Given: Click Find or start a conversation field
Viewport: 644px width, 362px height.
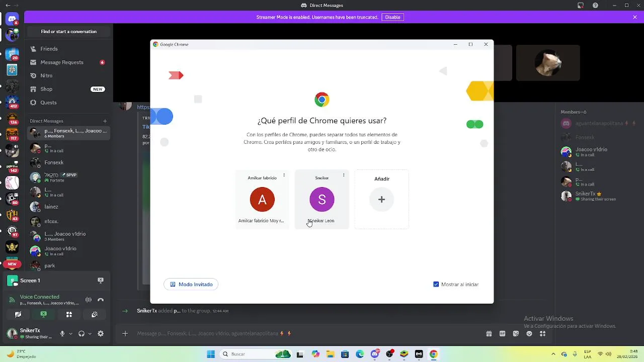Looking at the screenshot, I should tap(69, 32).
